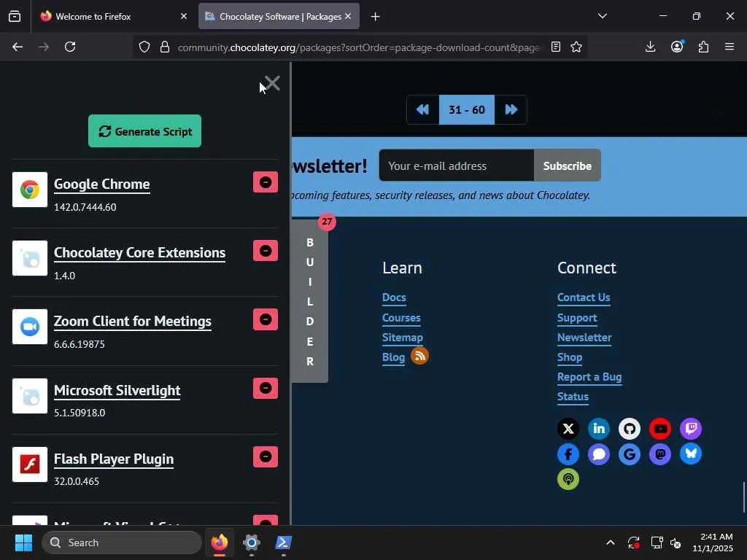Open the Sitemap link
This screenshot has width=747, height=560.
[403, 338]
